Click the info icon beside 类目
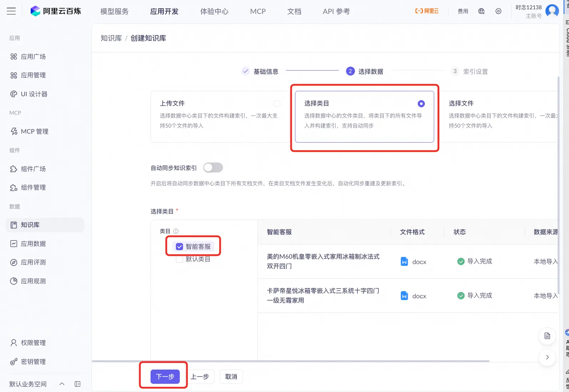The height and width of the screenshot is (392, 569). click(x=176, y=231)
